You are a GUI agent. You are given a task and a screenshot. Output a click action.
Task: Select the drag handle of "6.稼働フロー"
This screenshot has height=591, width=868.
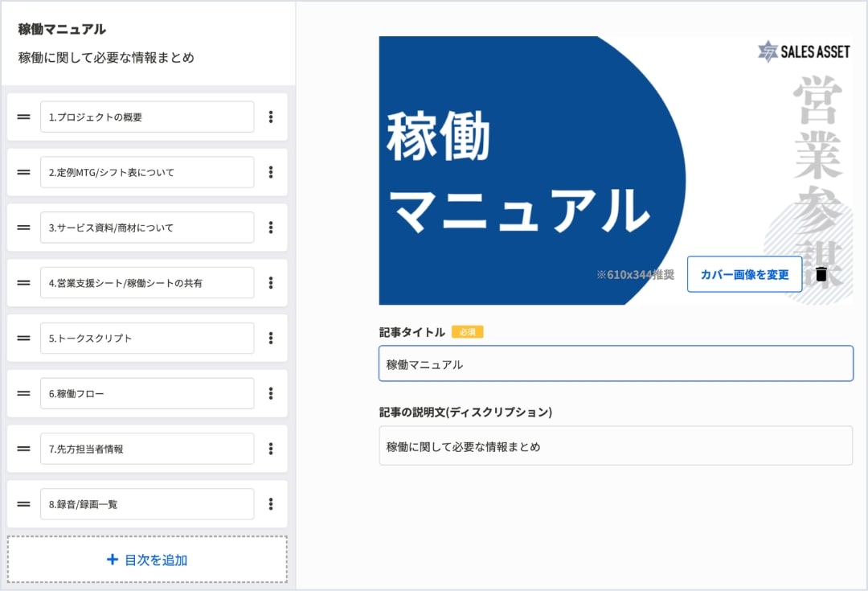point(23,393)
